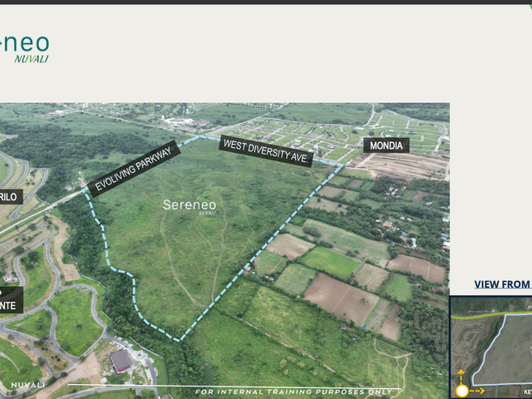Click the partially visible RILO label
This screenshot has height=399, width=532.
coord(11,197)
